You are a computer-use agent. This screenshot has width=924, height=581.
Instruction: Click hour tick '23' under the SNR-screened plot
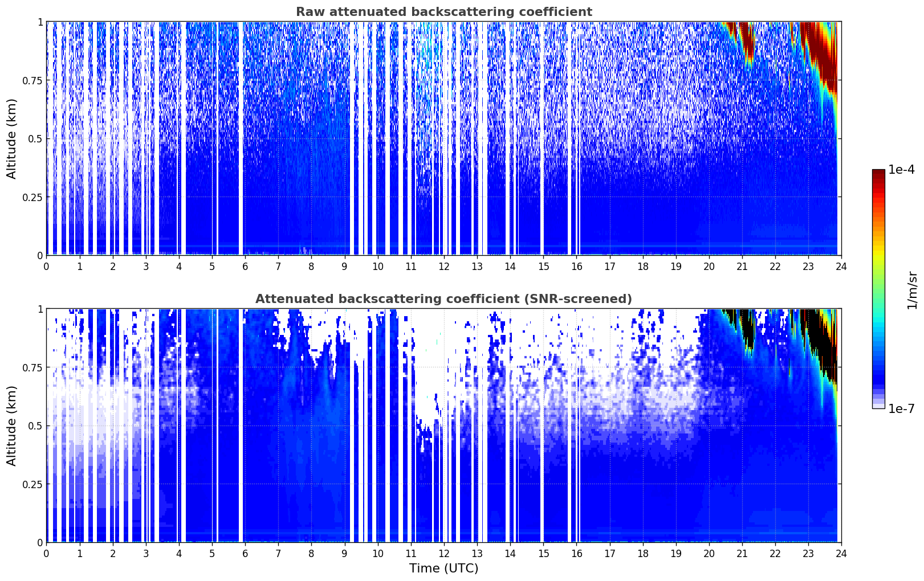(x=808, y=553)
